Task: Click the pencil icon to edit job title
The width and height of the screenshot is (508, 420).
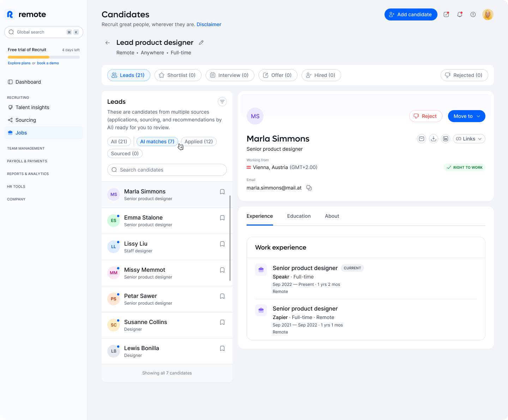Action: [201, 43]
